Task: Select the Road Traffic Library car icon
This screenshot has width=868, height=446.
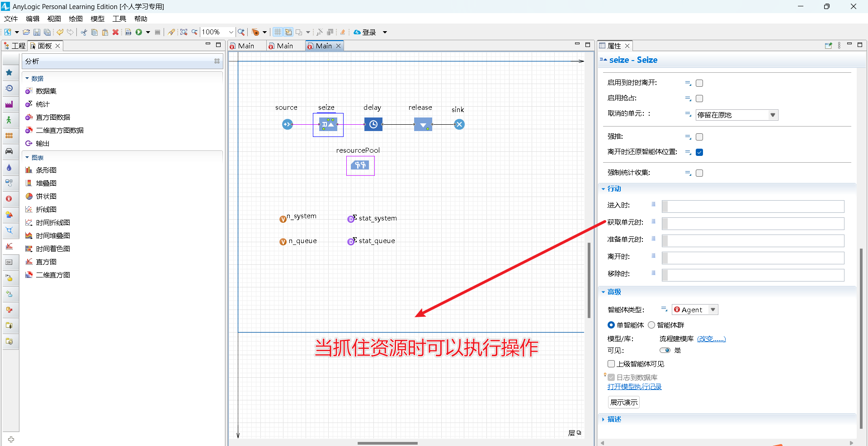Action: coord(9,151)
